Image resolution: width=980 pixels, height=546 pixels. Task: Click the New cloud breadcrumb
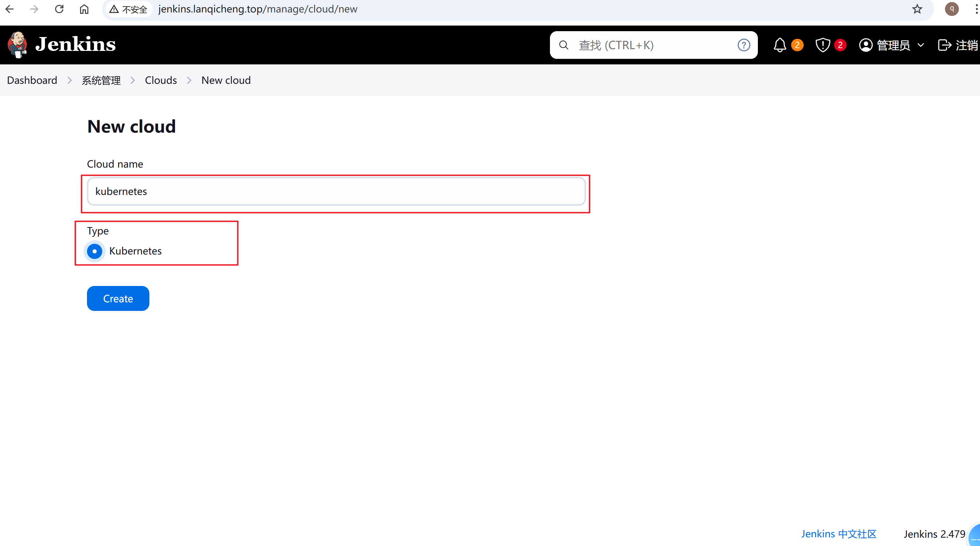pyautogui.click(x=226, y=80)
